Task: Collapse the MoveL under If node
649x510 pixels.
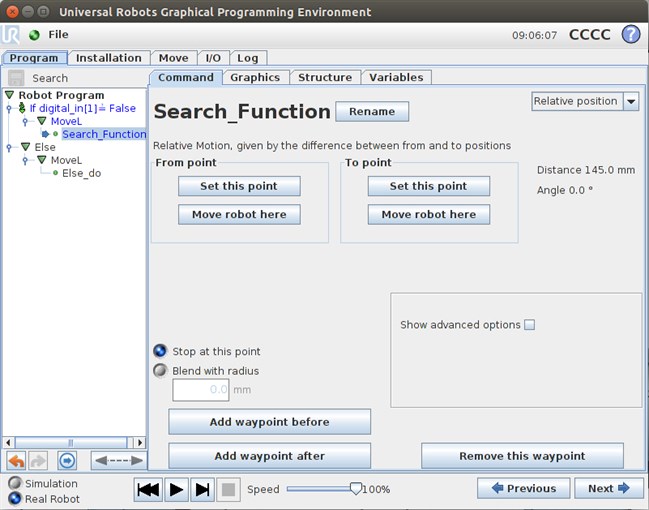Action: tap(41, 121)
